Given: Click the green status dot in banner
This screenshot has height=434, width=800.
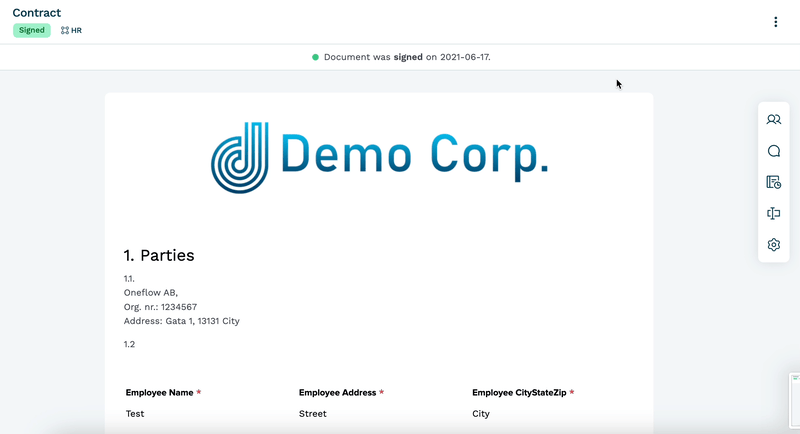Looking at the screenshot, I should point(315,57).
